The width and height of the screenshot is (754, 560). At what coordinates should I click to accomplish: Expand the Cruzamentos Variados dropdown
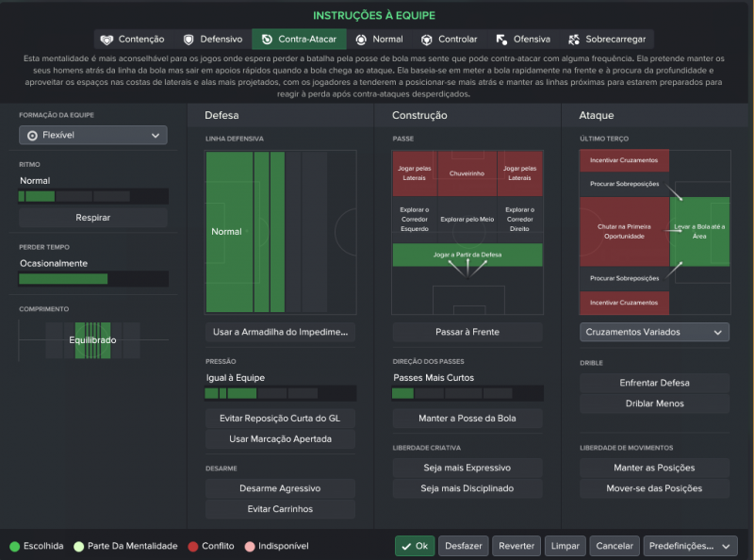[654, 332]
